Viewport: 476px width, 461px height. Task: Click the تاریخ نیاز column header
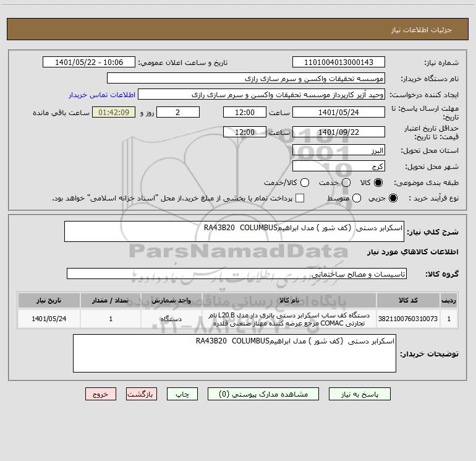[49, 301]
